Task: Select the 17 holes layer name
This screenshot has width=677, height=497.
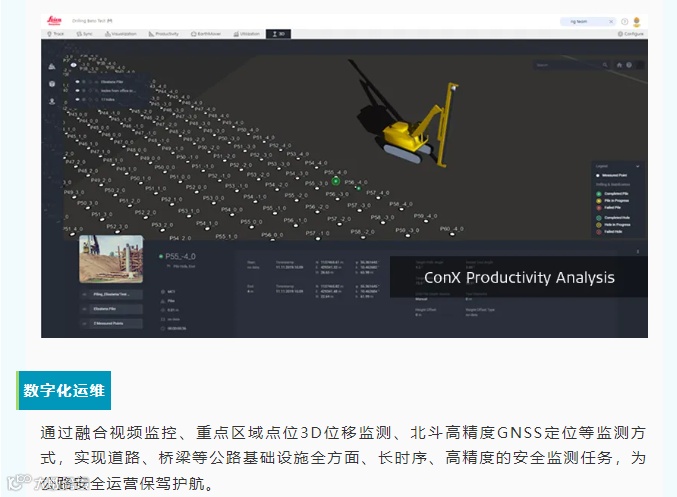Action: 108,100
